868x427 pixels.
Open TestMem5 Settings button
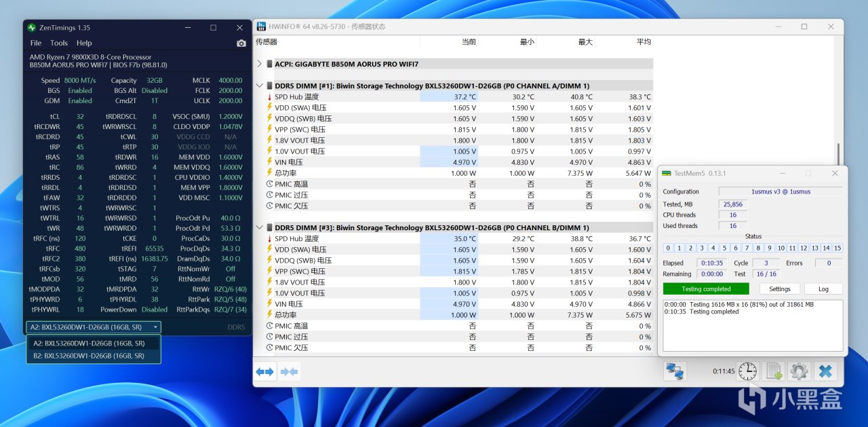[x=780, y=289]
